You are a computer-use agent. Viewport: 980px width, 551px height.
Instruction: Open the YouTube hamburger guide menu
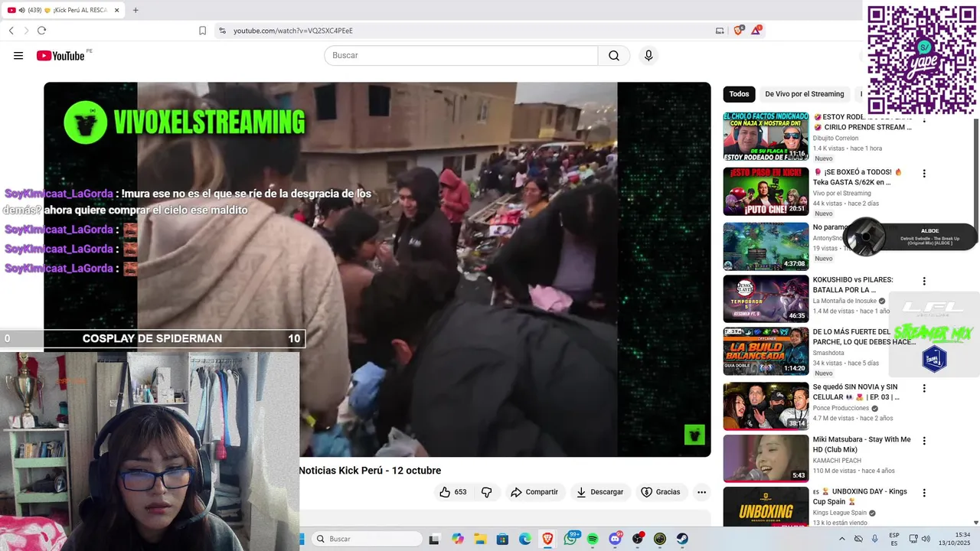pyautogui.click(x=18, y=56)
